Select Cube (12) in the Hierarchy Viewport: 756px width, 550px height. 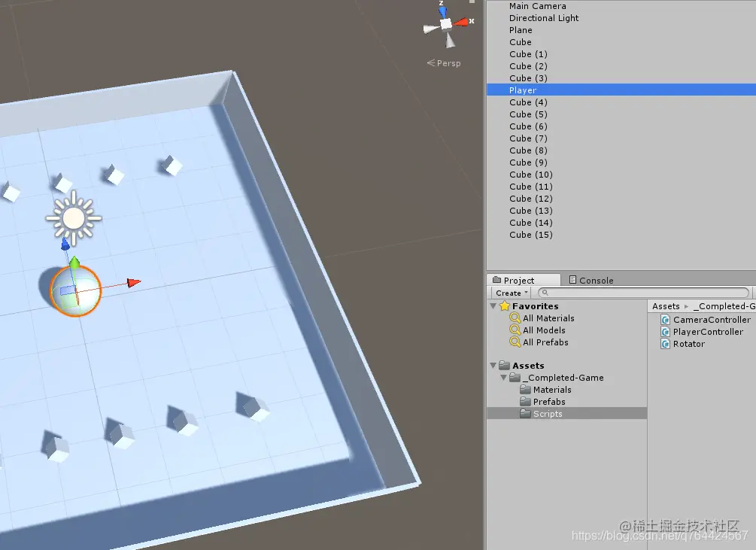pos(621,199)
